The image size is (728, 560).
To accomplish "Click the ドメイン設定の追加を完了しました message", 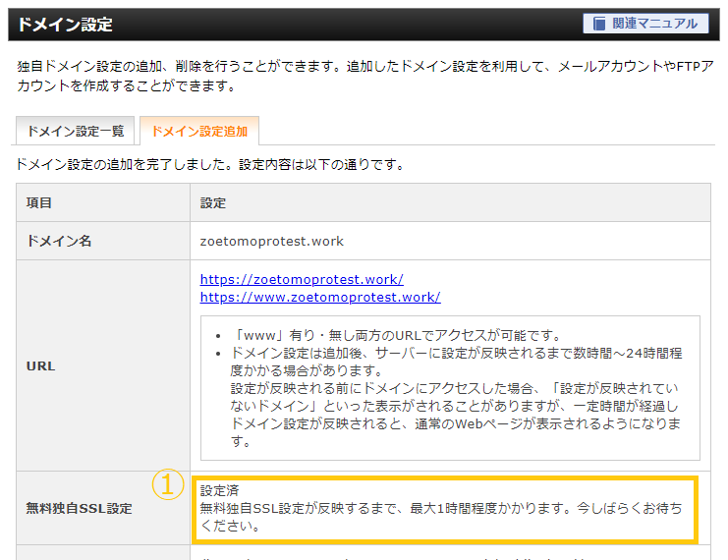I will click(210, 164).
